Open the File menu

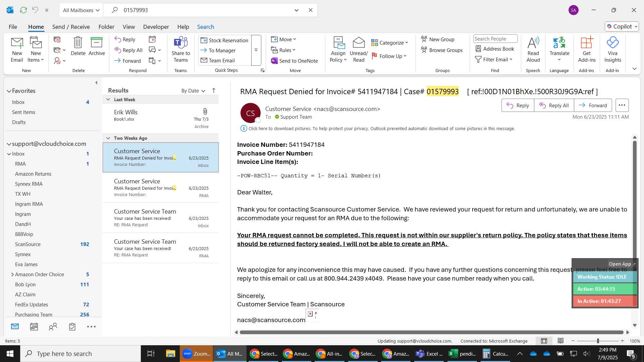[13, 27]
